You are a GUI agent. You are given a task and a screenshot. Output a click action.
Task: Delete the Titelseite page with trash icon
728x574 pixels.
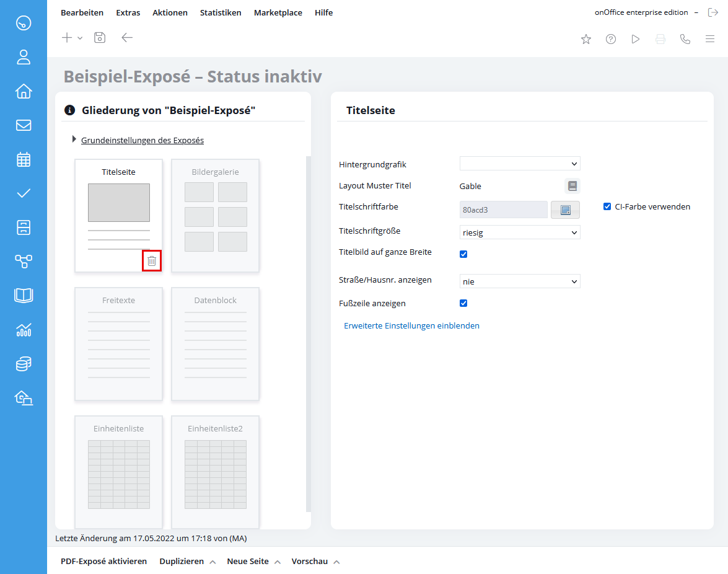pos(152,261)
